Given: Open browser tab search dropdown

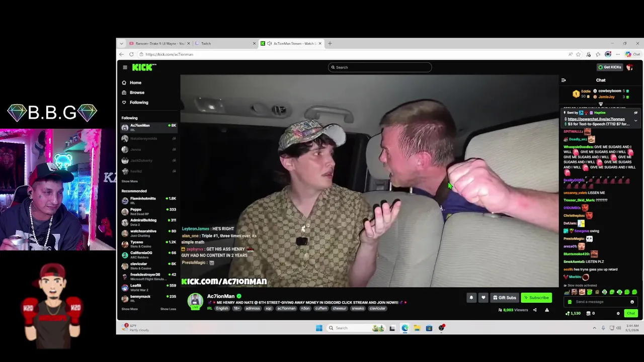Looking at the screenshot, I should coord(121,44).
